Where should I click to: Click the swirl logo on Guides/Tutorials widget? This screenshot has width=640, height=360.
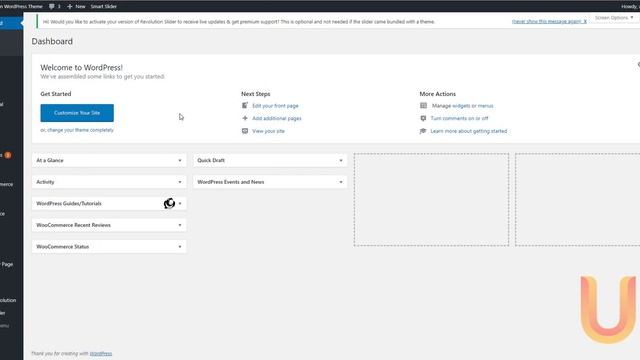[169, 203]
